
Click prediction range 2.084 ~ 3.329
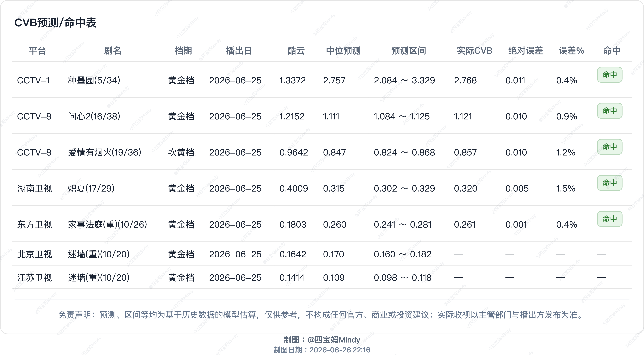(404, 80)
